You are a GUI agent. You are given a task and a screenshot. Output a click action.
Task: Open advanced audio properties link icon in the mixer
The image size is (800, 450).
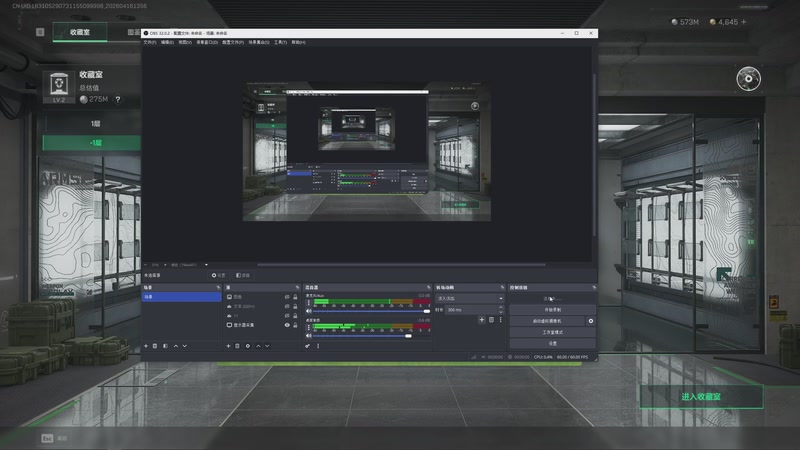(308, 346)
